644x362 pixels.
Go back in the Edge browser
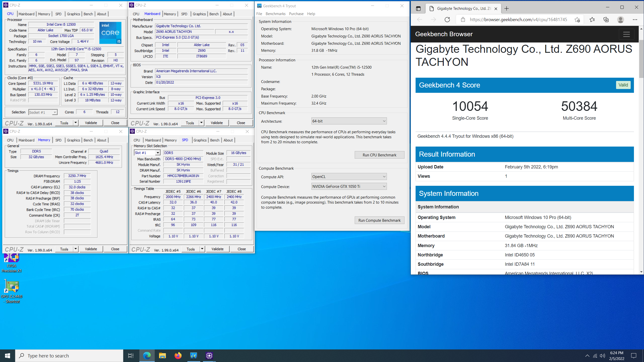[419, 20]
